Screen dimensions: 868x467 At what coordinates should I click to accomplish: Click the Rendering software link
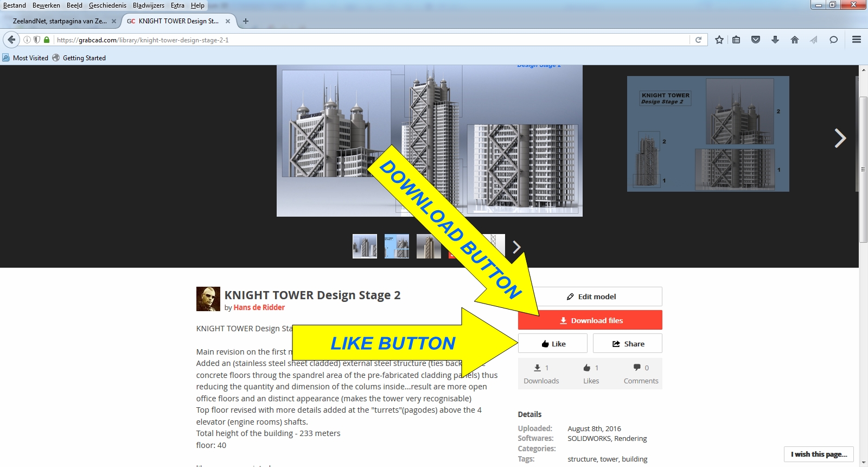[x=630, y=439]
